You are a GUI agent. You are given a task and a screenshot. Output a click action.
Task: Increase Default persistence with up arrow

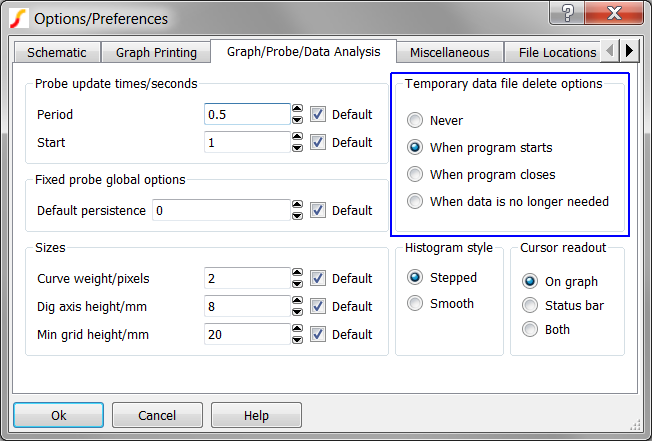[x=297, y=205]
